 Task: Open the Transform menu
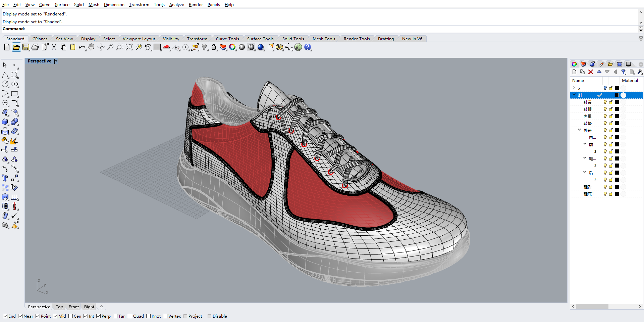click(139, 4)
